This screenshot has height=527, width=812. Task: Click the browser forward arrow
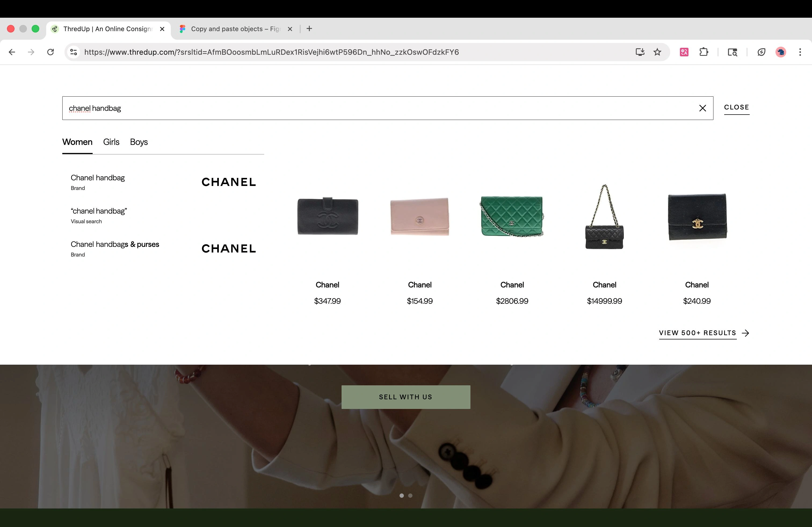point(31,52)
